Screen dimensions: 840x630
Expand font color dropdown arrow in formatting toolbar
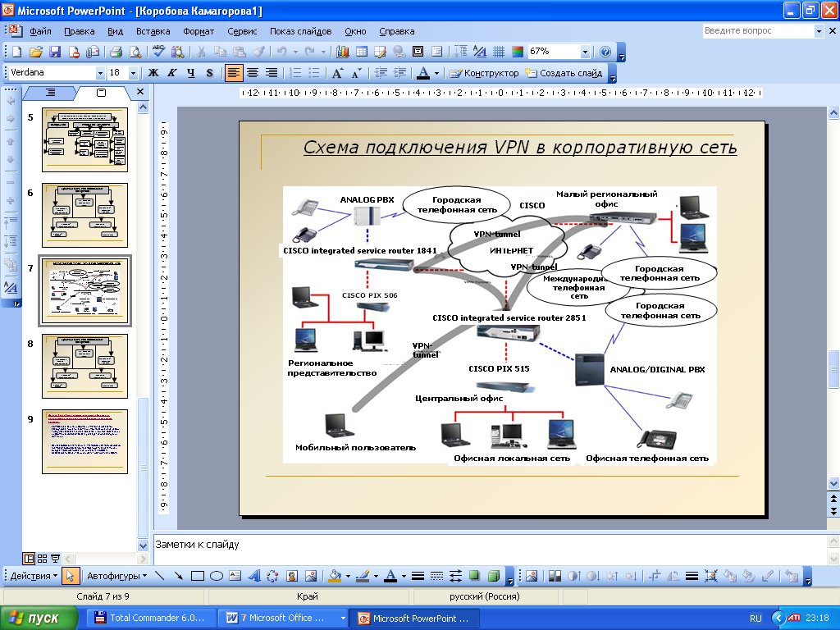pos(436,73)
